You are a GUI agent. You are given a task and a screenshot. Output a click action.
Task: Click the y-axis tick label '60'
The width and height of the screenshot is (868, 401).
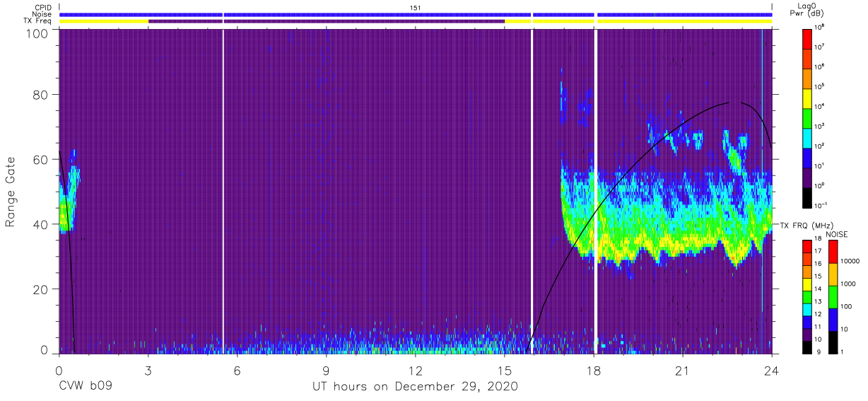(x=41, y=160)
